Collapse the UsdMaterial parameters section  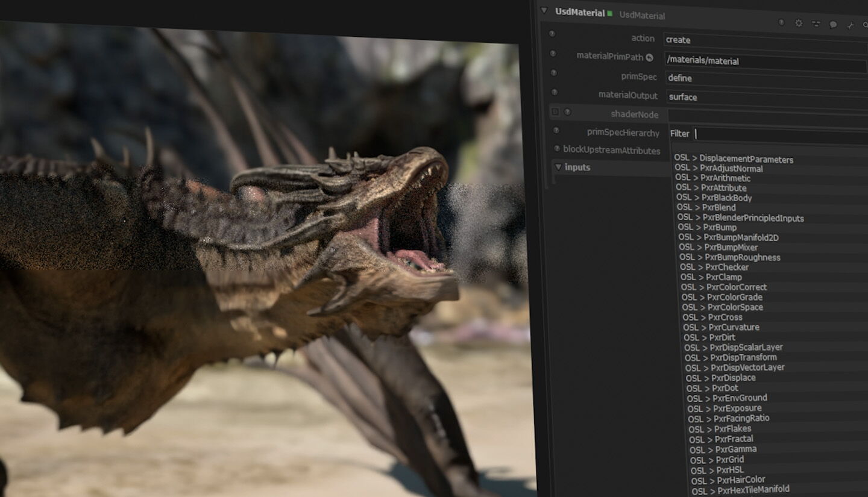[544, 10]
